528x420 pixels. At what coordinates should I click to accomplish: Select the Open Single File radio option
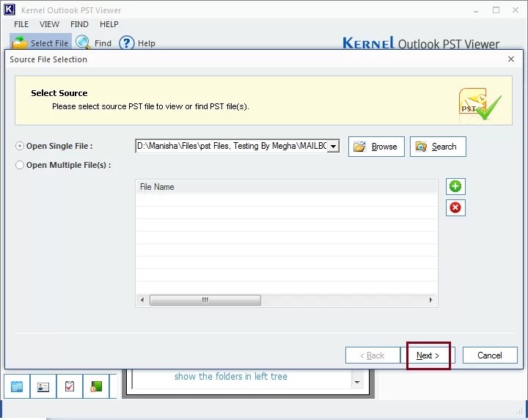click(x=20, y=146)
